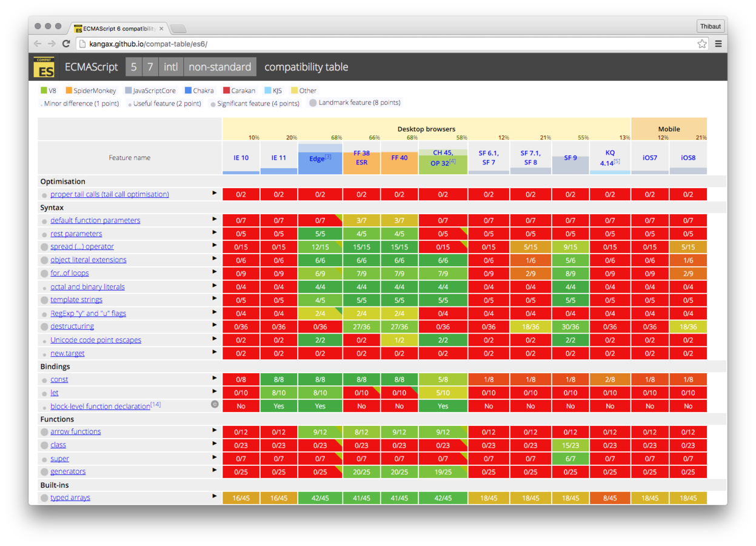Click Landmark feature legend dot

click(x=313, y=103)
